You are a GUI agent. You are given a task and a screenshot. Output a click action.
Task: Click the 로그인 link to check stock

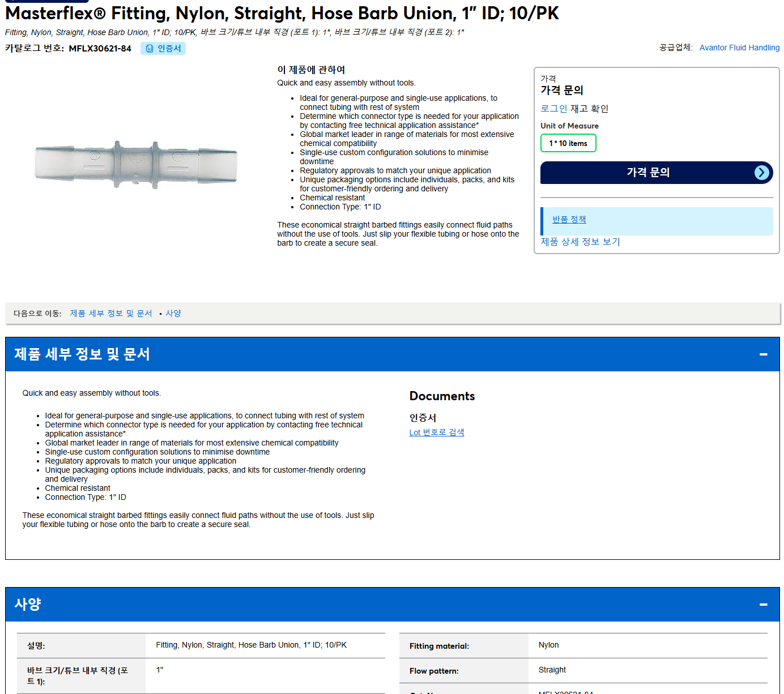553,109
